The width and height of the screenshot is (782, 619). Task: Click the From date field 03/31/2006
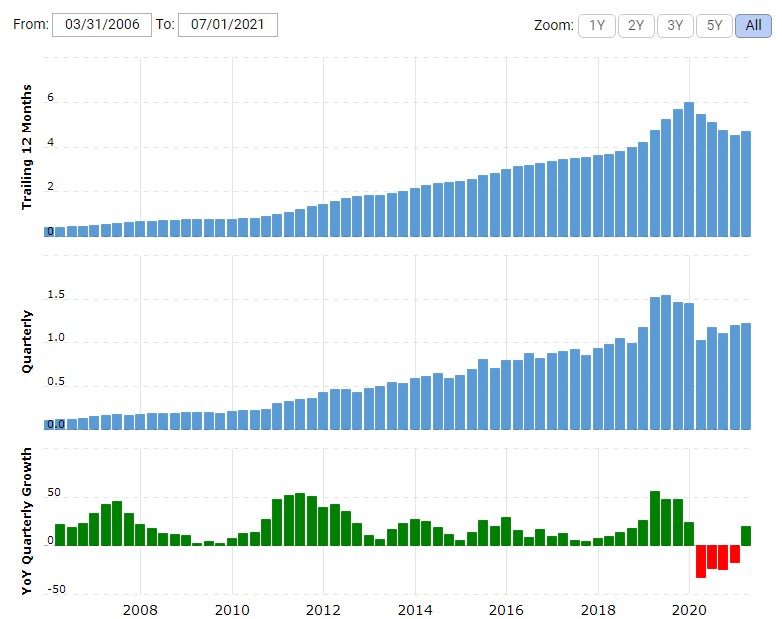pos(102,24)
